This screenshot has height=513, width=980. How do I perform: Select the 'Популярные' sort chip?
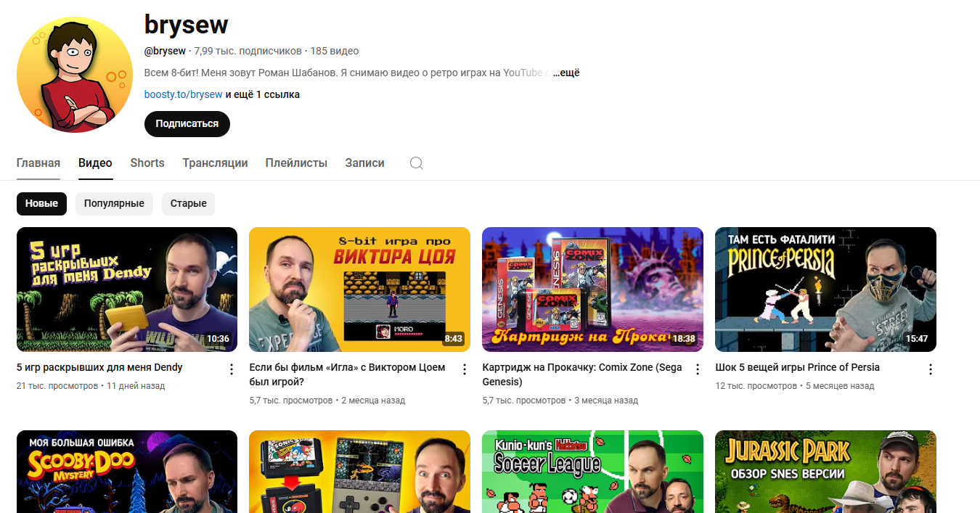[x=114, y=204]
